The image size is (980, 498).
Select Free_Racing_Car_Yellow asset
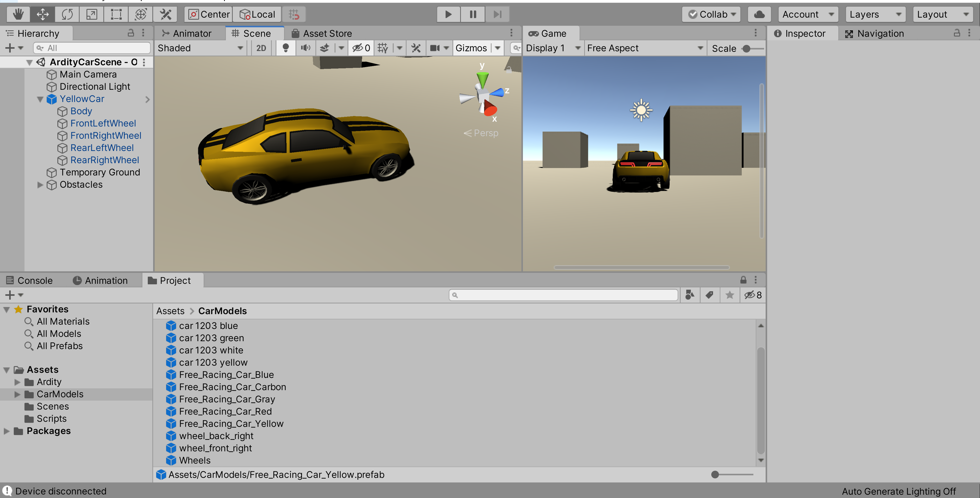coord(231,424)
